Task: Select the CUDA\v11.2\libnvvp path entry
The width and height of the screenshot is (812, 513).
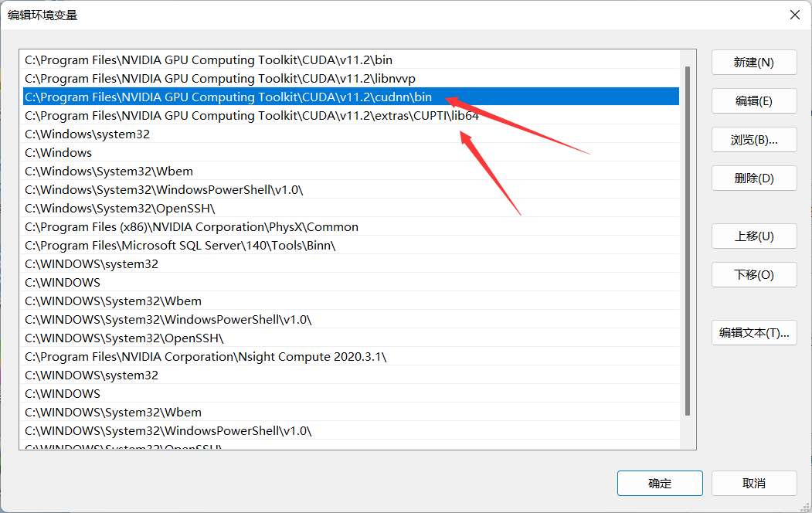Action: tap(351, 78)
